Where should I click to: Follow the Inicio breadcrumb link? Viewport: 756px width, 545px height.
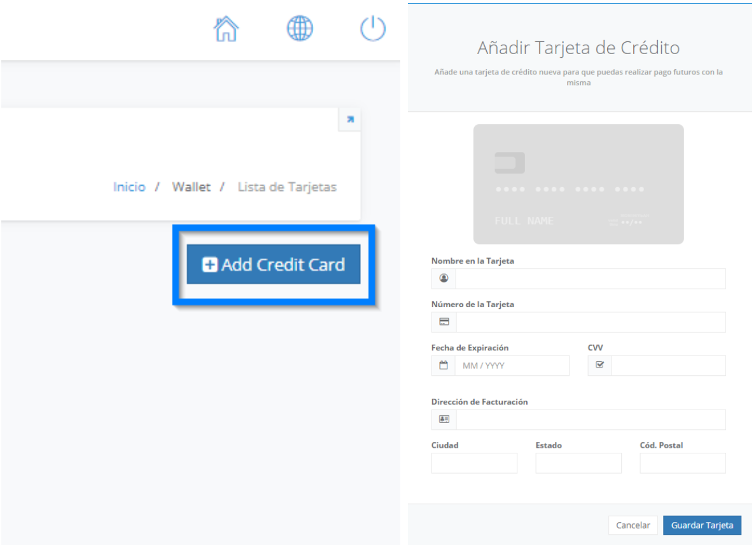129,187
